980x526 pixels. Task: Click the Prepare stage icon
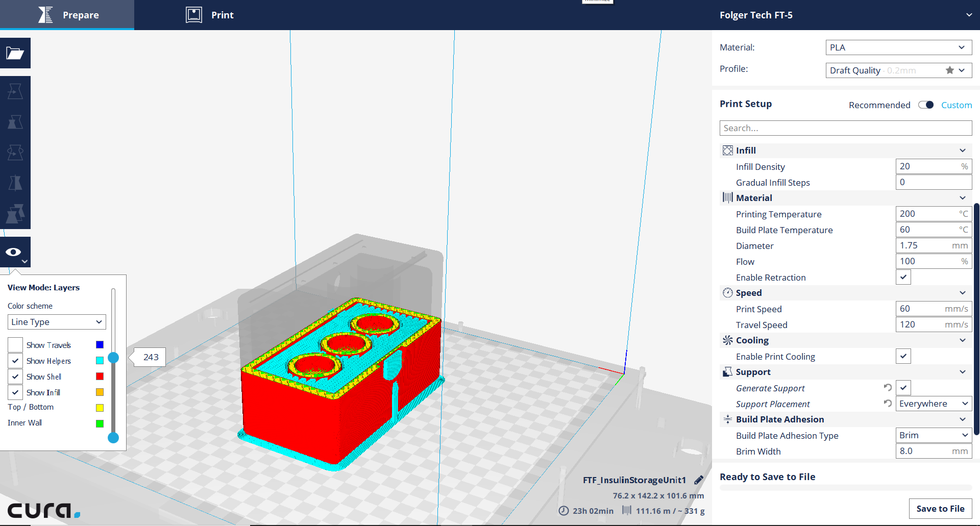(45, 15)
